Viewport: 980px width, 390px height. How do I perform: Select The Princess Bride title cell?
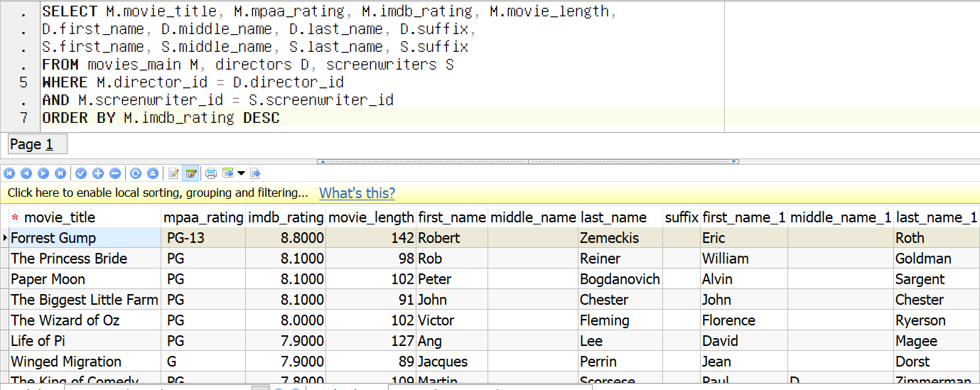pos(85,259)
